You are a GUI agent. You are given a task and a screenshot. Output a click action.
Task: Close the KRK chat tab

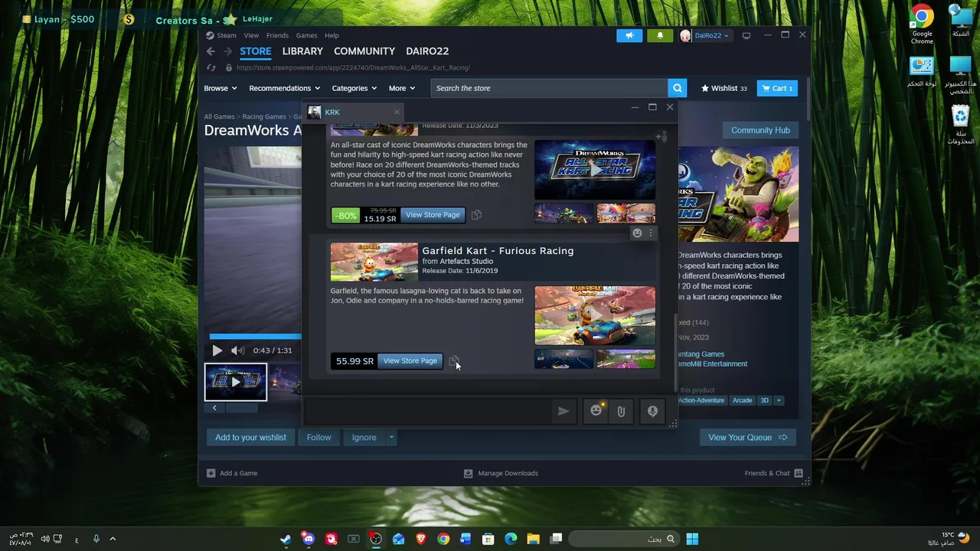pyautogui.click(x=397, y=112)
